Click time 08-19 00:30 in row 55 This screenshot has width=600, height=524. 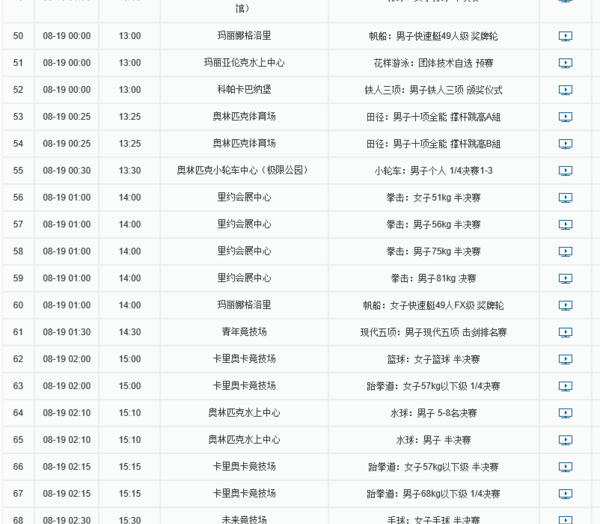(x=67, y=170)
